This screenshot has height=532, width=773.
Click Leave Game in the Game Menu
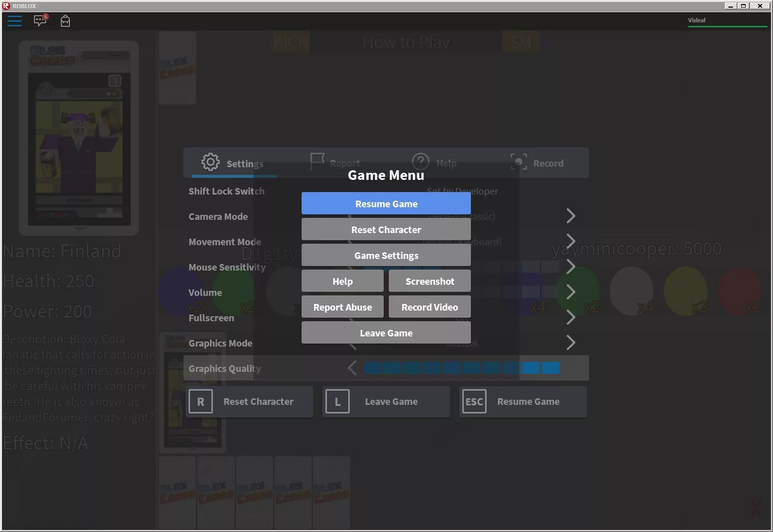[386, 333]
